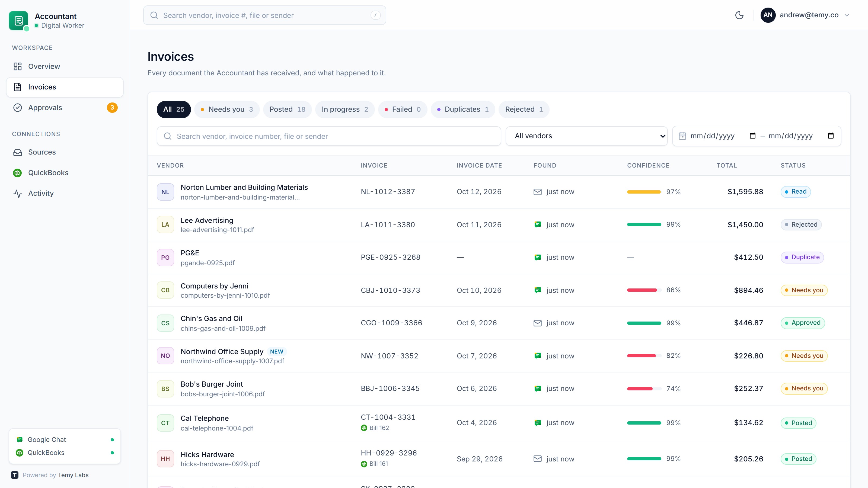Click the Accountant app logo
Screen dimensions: 868x488
(x=18, y=20)
